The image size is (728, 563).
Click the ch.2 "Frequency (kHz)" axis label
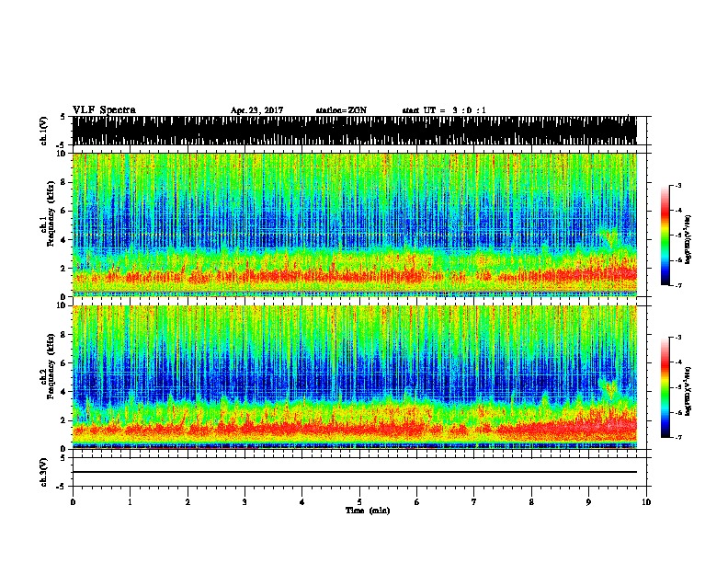click(51, 366)
